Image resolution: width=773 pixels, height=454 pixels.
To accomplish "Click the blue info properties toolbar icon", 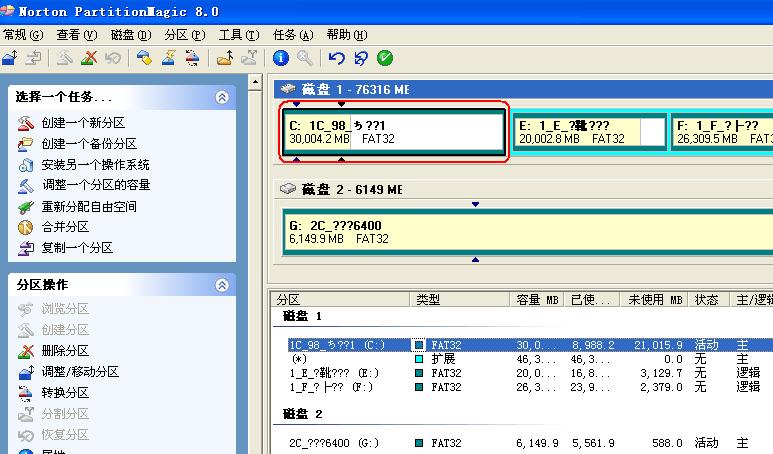I will point(281,58).
